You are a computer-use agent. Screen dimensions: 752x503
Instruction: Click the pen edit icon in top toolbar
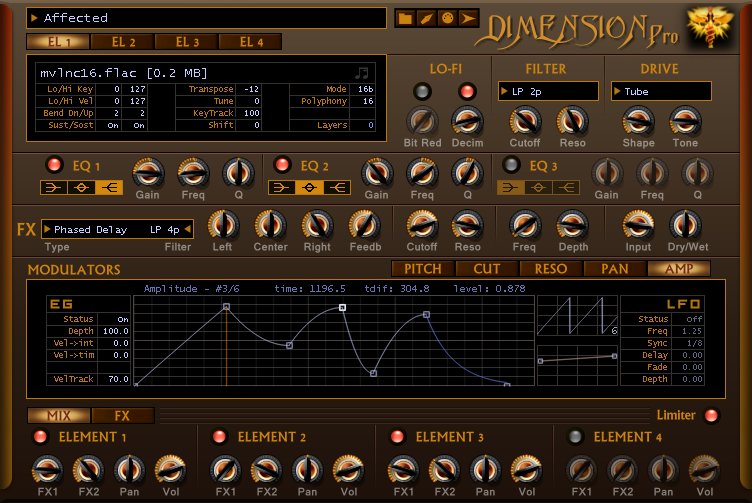point(426,19)
